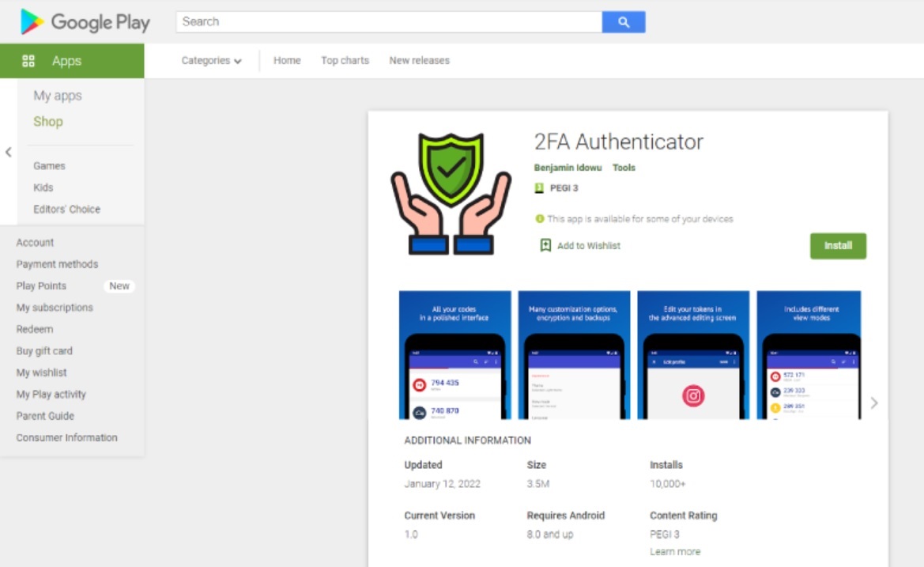This screenshot has width=924, height=567.
Task: Click the Apps grid icon in sidebar
Action: 28,61
